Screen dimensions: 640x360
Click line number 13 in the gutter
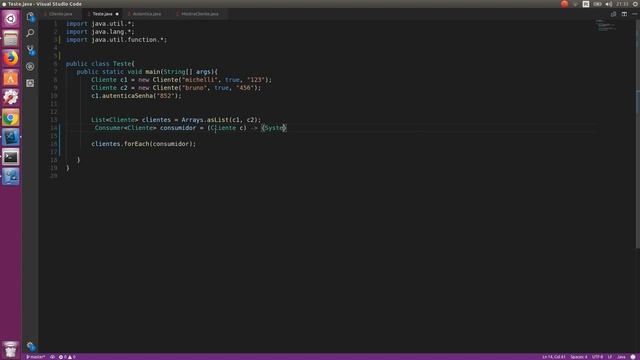pyautogui.click(x=54, y=120)
